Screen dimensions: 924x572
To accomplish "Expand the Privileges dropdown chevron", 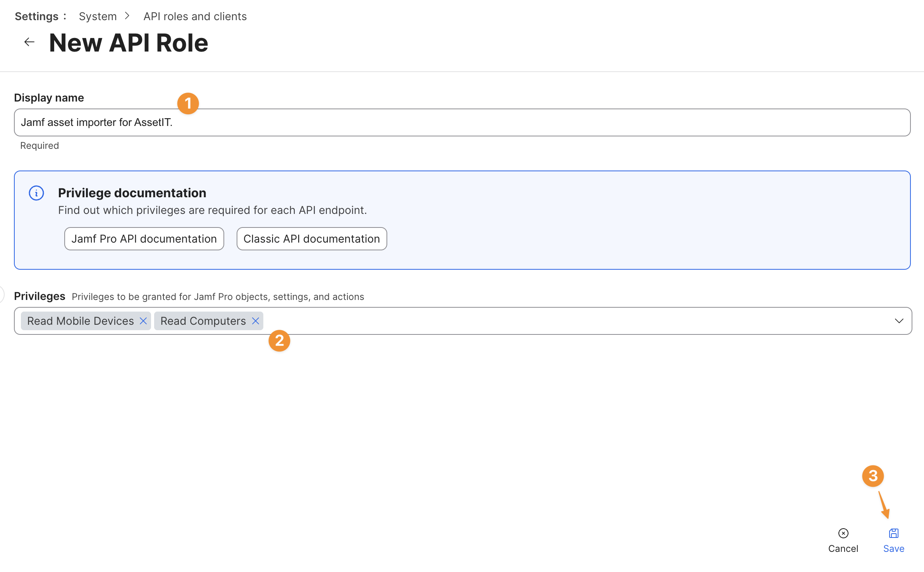I will [x=899, y=321].
